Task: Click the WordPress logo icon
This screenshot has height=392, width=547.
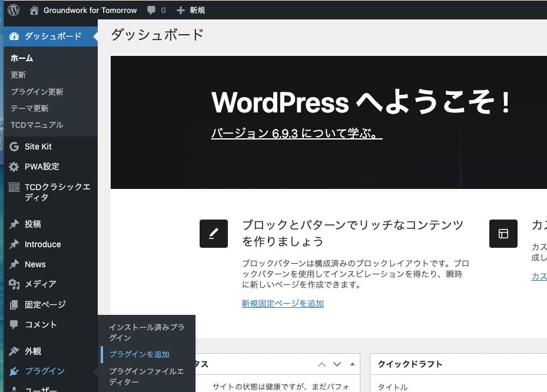Action: [13, 10]
